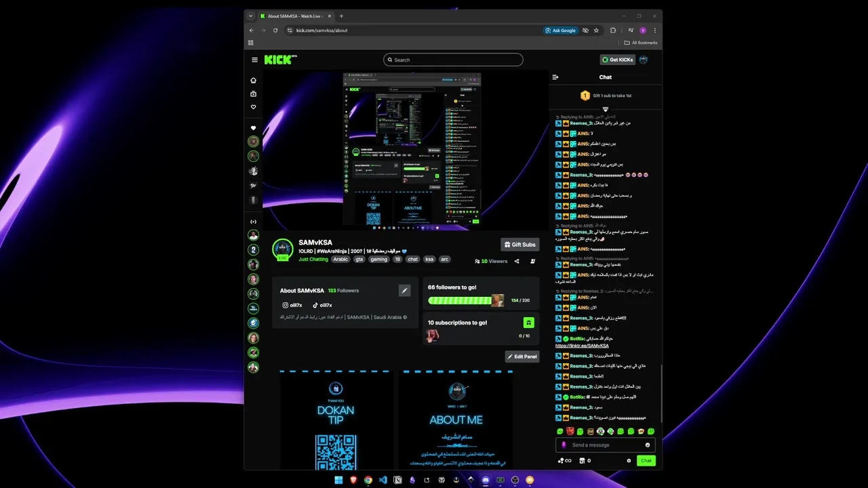
Task: Open the emoji picker in message box
Action: [x=648, y=445]
